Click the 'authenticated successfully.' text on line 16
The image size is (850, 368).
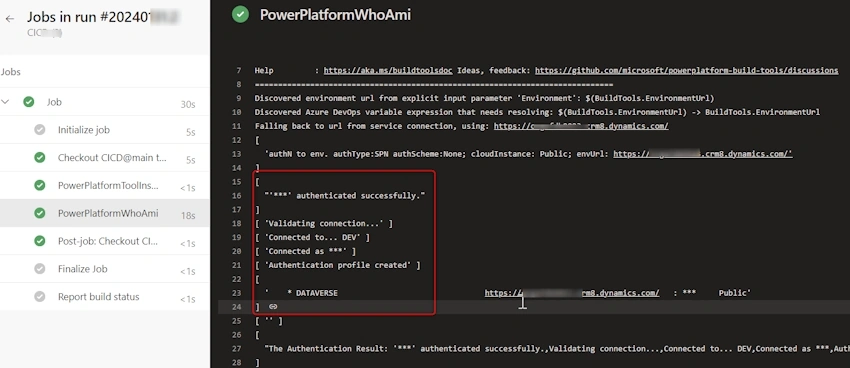click(x=360, y=196)
